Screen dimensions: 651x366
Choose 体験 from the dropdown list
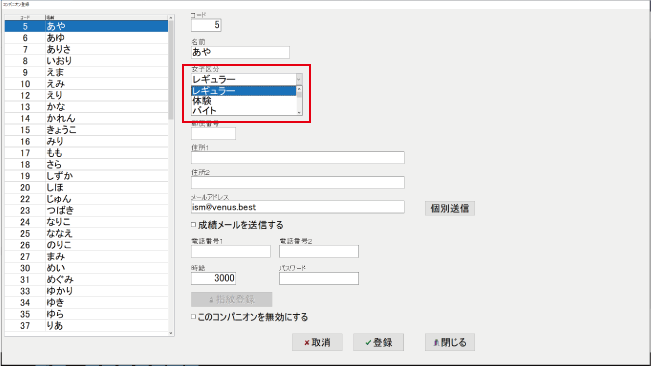(243, 100)
